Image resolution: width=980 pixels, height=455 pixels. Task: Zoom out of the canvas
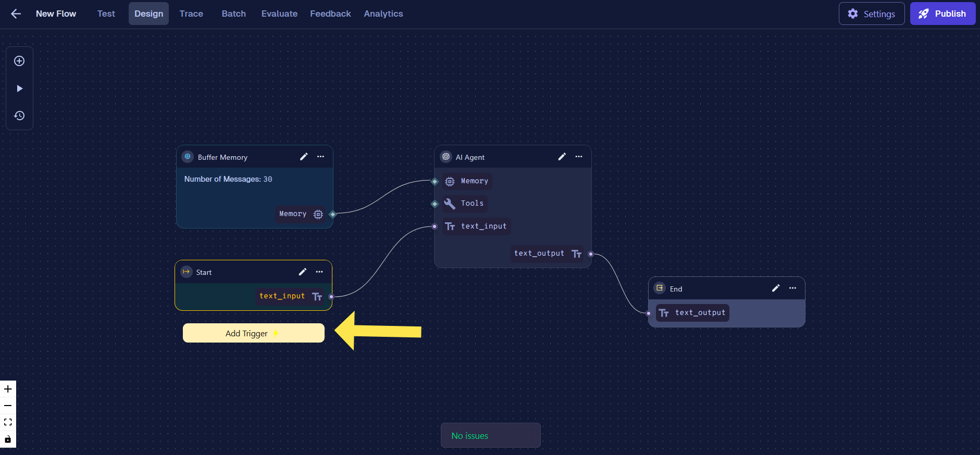click(8, 406)
